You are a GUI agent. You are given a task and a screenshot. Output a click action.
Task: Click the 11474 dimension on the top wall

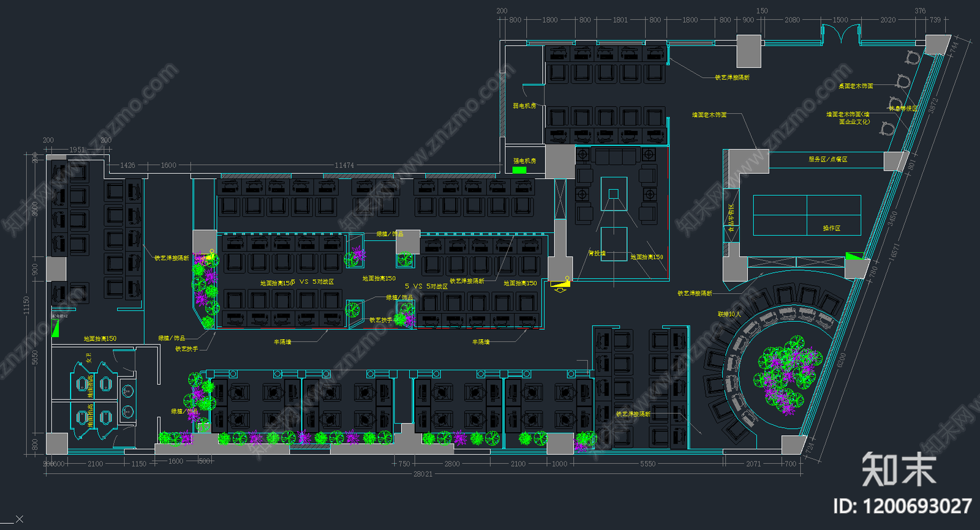click(344, 165)
